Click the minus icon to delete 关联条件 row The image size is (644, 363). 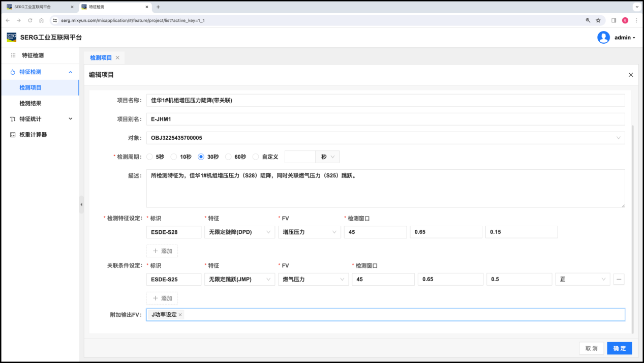point(619,279)
